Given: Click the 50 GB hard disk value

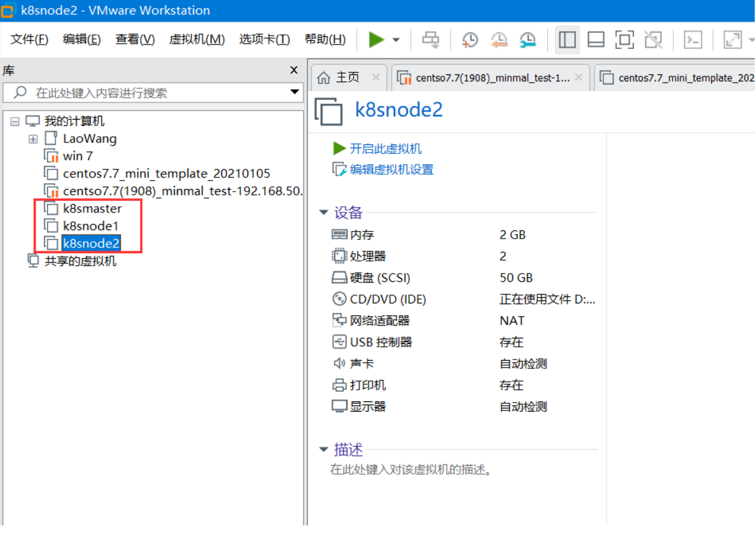Looking at the screenshot, I should pyautogui.click(x=516, y=277).
